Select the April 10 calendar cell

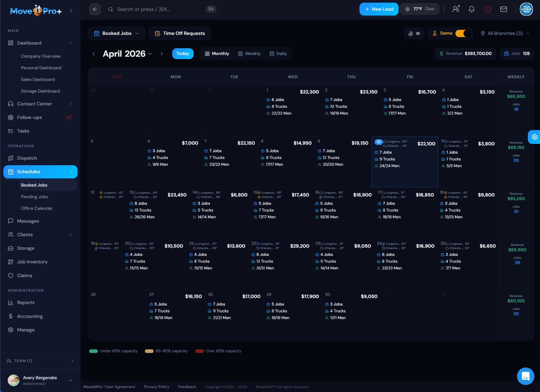(x=405, y=162)
